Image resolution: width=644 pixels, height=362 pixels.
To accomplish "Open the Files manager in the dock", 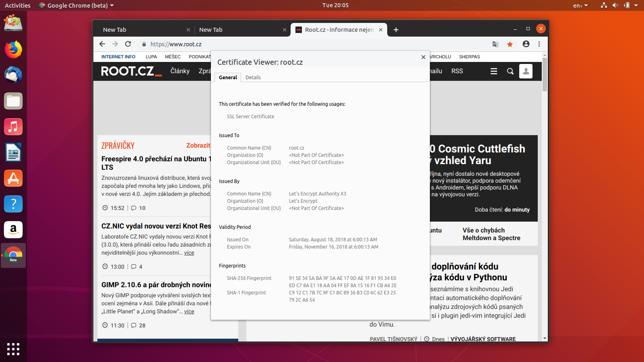I will [13, 101].
